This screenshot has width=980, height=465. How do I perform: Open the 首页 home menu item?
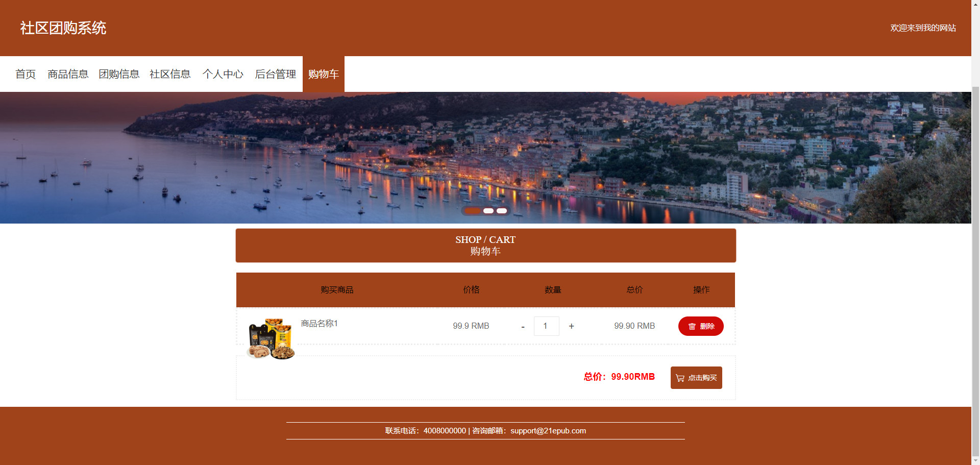26,74
